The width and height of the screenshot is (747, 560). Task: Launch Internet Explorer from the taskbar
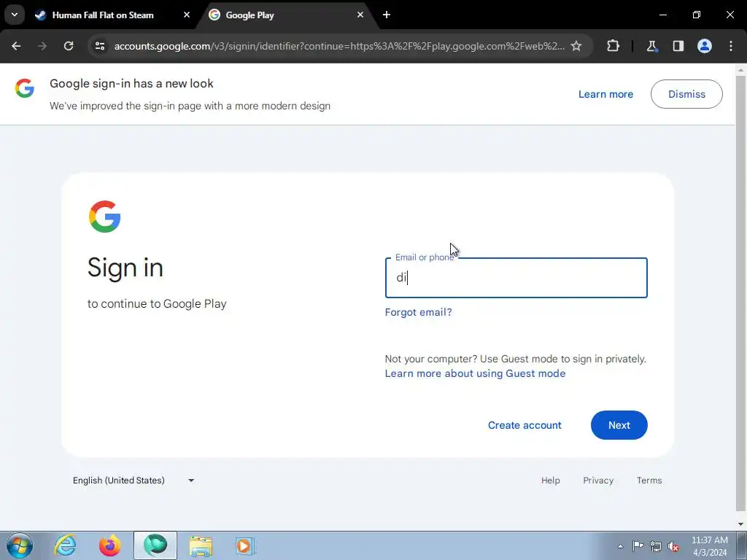pos(65,545)
